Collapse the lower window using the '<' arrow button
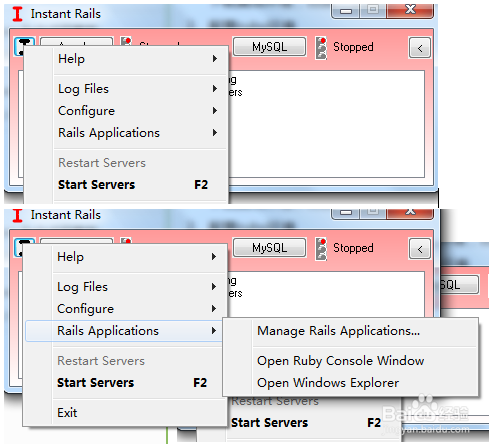Screen dimensions: 499x447 [x=420, y=249]
